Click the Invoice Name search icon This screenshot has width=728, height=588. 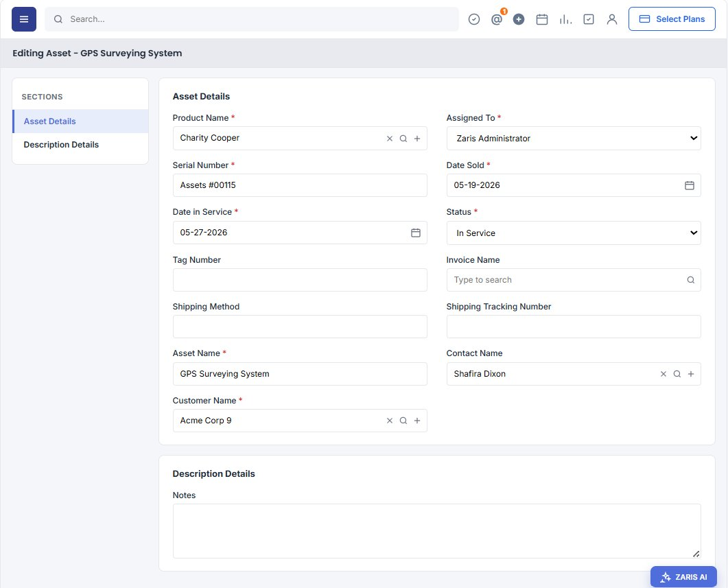coord(690,280)
